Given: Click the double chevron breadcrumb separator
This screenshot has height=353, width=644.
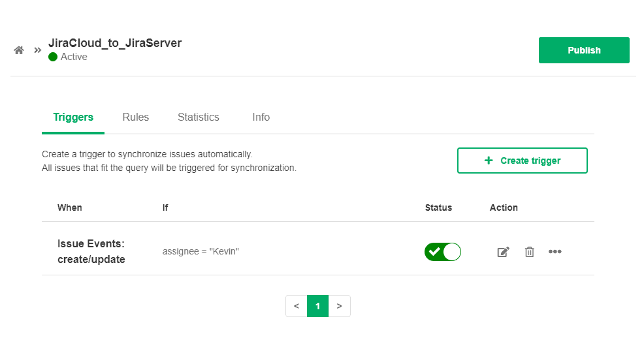Looking at the screenshot, I should pyautogui.click(x=38, y=50).
